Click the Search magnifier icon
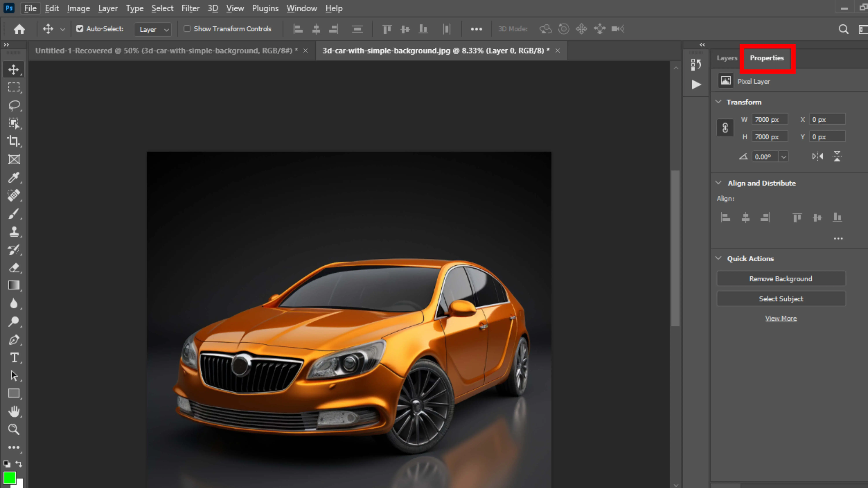The height and width of the screenshot is (488, 868). (843, 29)
